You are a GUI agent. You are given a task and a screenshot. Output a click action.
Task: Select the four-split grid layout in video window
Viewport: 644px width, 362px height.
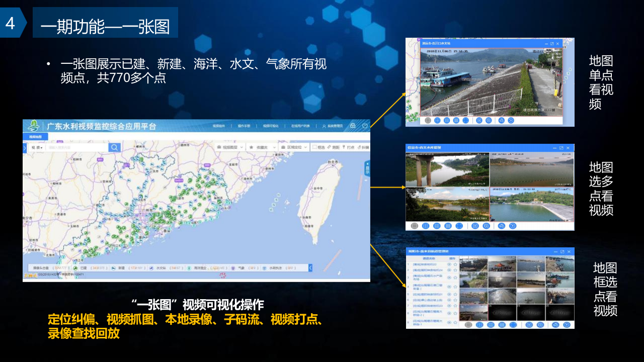pyautogui.click(x=438, y=120)
